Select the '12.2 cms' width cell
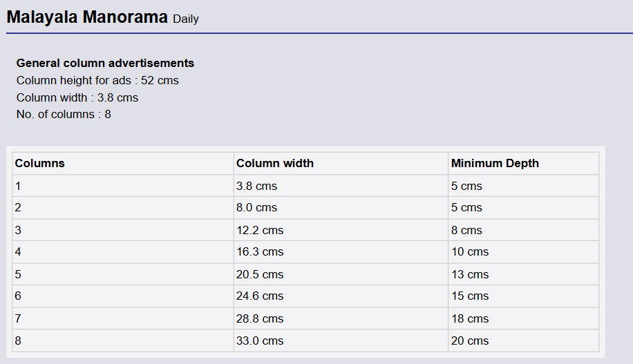The image size is (633, 364). tap(341, 230)
